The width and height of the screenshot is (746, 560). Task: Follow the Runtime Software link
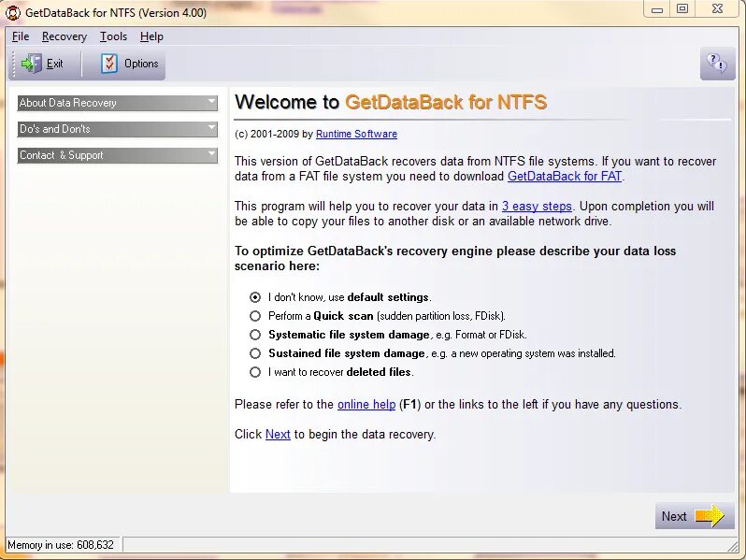click(356, 135)
